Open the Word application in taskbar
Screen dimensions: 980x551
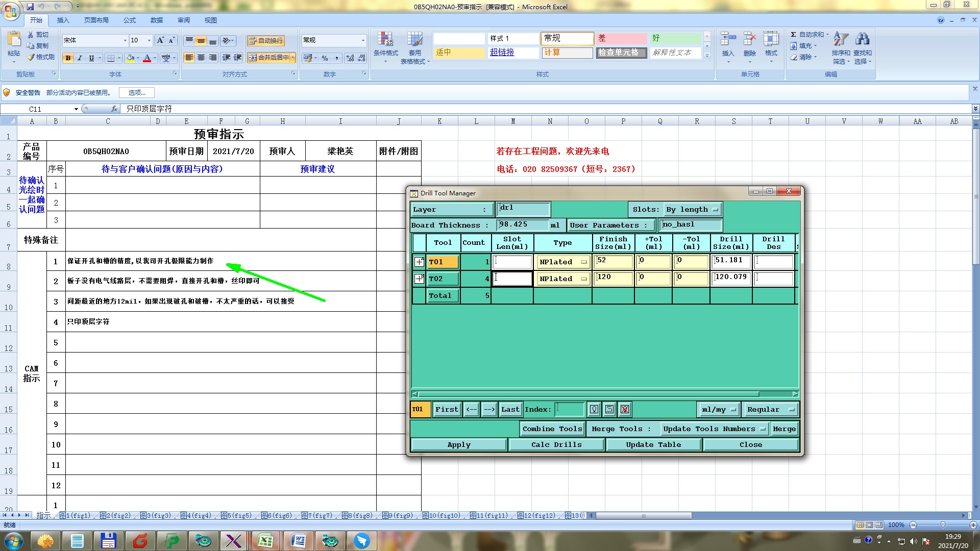(x=298, y=540)
